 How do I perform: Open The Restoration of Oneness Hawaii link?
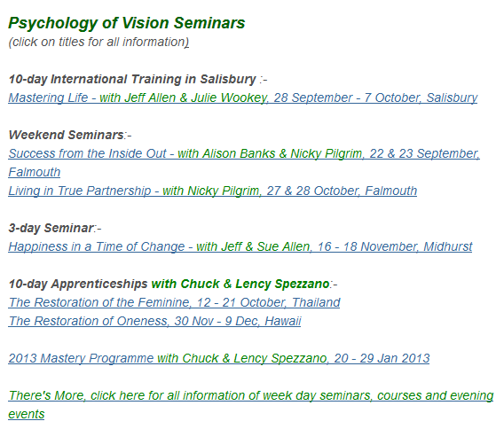click(154, 321)
